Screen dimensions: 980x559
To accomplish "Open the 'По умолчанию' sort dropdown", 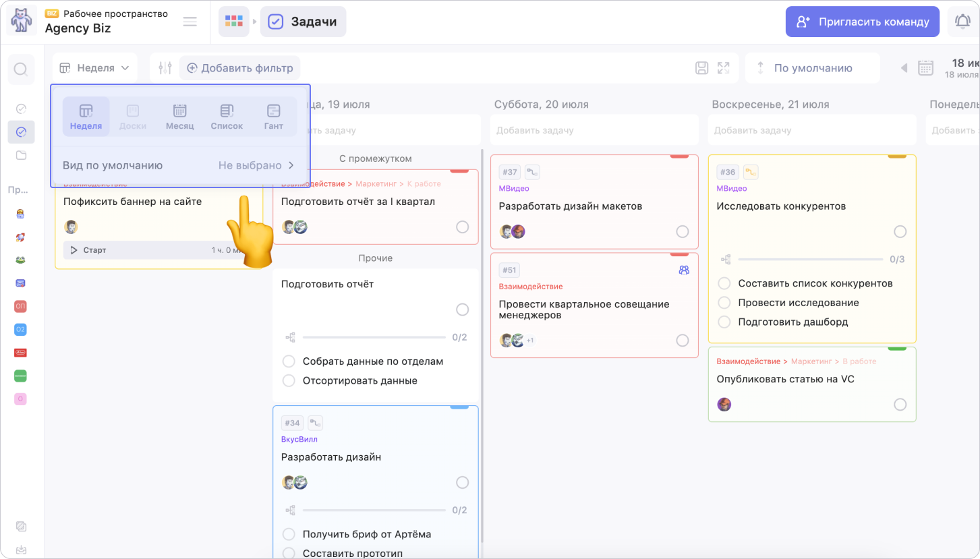I will click(x=812, y=68).
